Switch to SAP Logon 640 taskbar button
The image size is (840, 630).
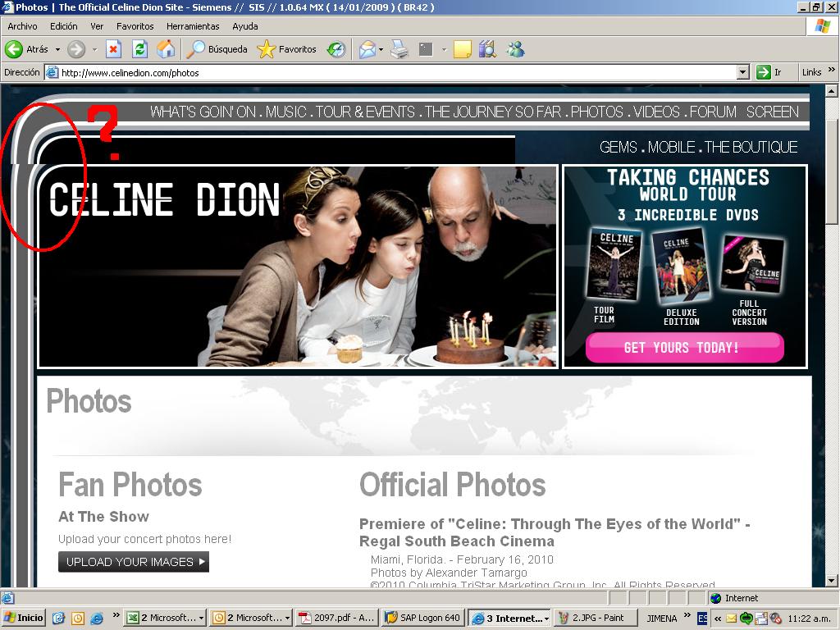tap(424, 618)
